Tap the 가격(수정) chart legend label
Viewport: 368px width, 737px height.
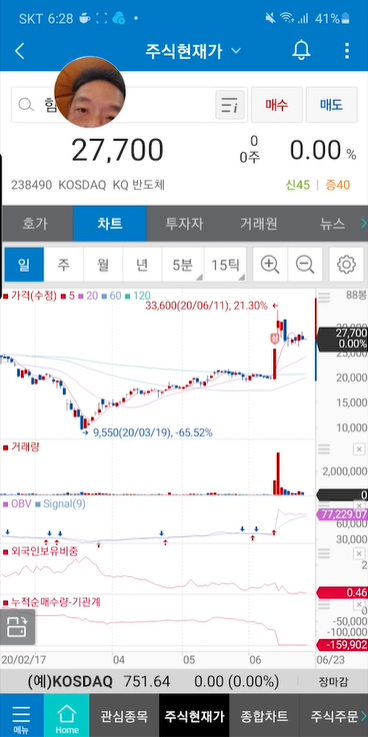click(x=33, y=296)
